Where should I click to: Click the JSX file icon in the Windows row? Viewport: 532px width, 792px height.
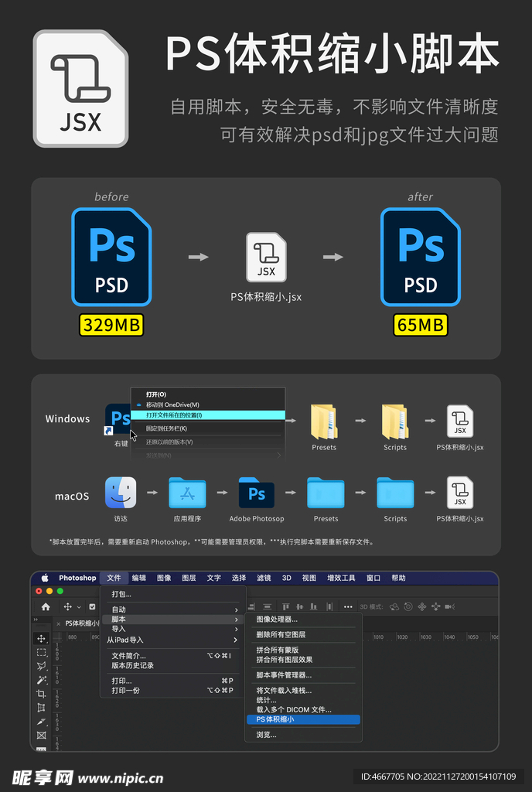[460, 422]
